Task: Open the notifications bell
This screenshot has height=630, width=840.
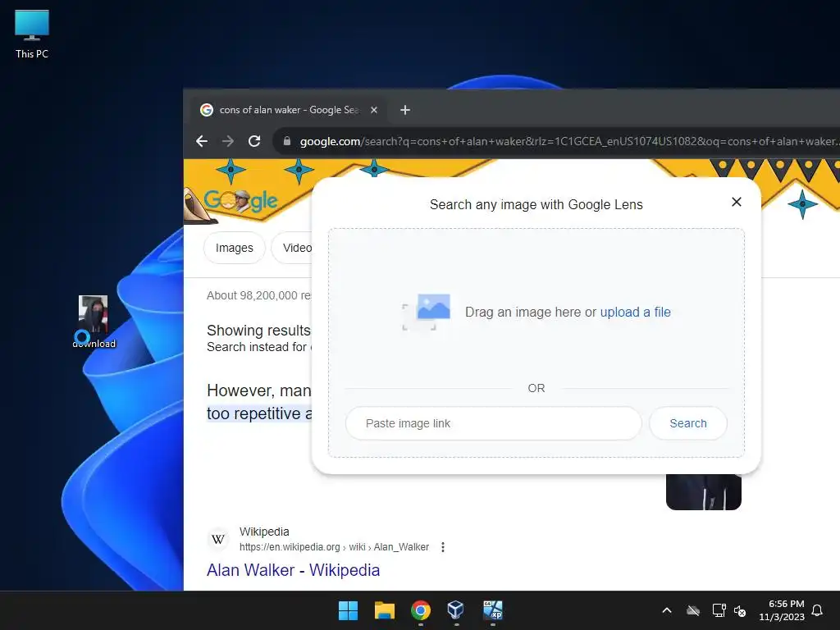Action: pyautogui.click(x=817, y=610)
